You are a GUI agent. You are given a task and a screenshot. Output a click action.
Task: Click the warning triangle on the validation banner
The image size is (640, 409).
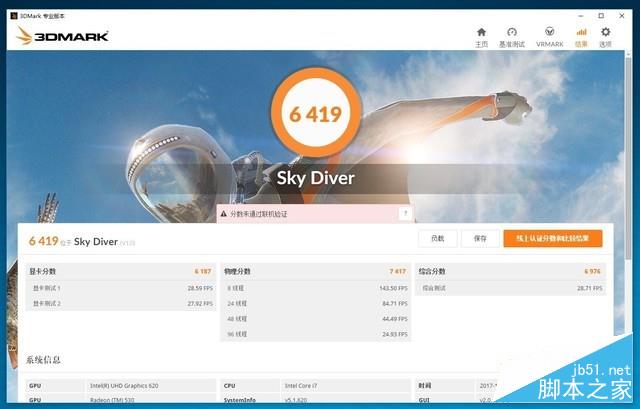pyautogui.click(x=223, y=213)
